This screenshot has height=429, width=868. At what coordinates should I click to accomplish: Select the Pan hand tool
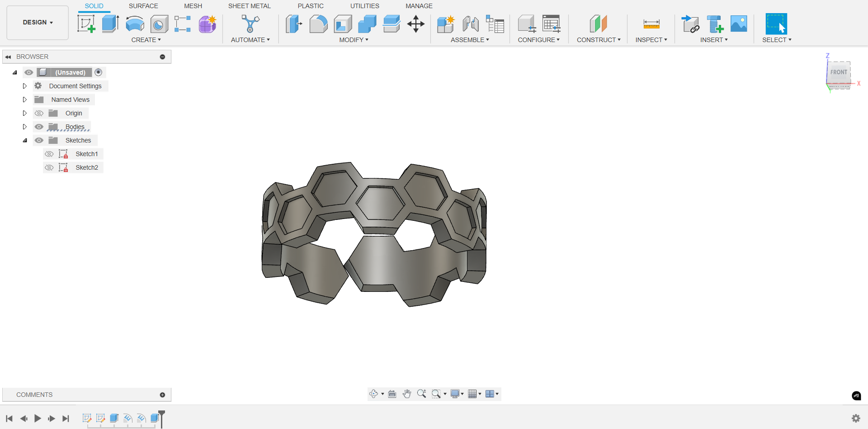pyautogui.click(x=407, y=394)
